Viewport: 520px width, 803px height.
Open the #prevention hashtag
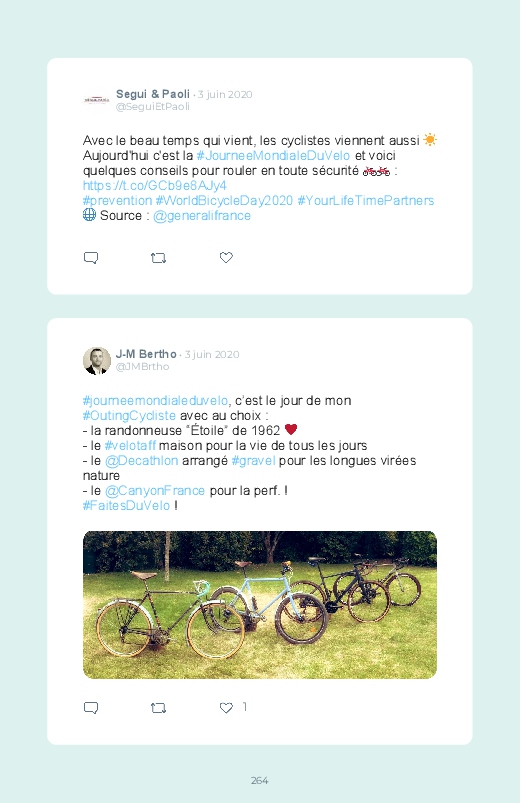click(117, 201)
